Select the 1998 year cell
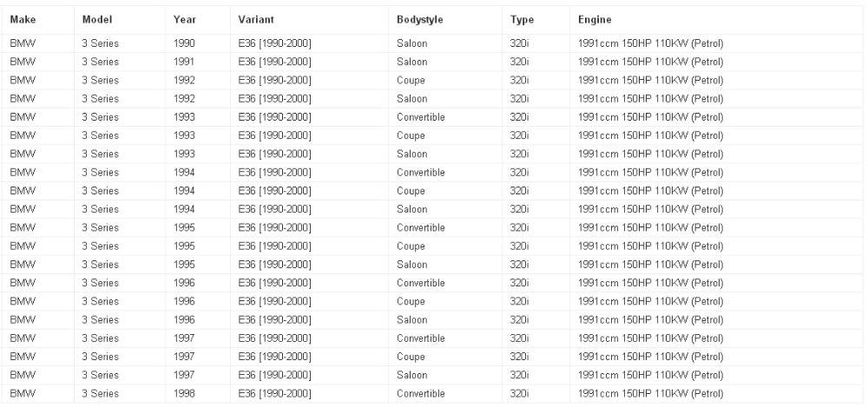868x407 pixels. 184,393
